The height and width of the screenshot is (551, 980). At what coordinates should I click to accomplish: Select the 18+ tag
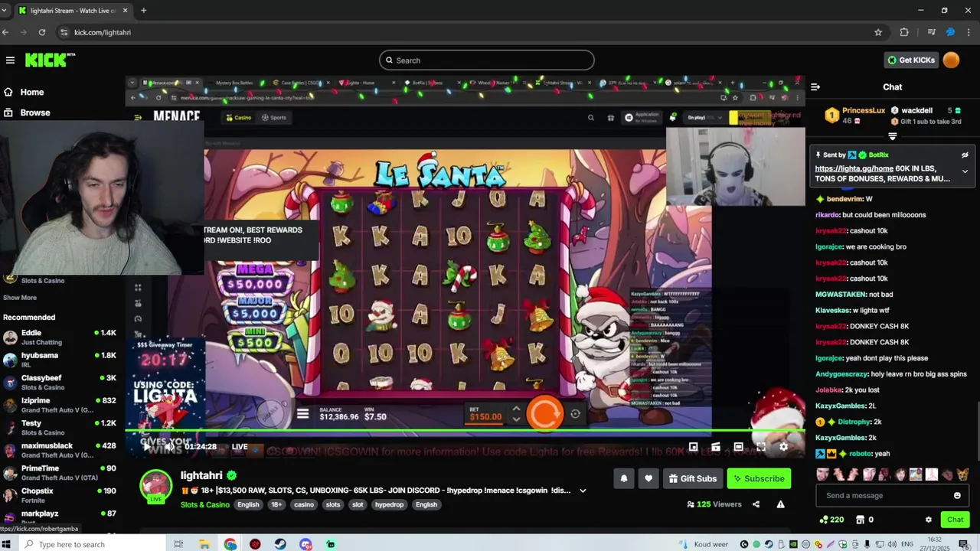click(276, 504)
